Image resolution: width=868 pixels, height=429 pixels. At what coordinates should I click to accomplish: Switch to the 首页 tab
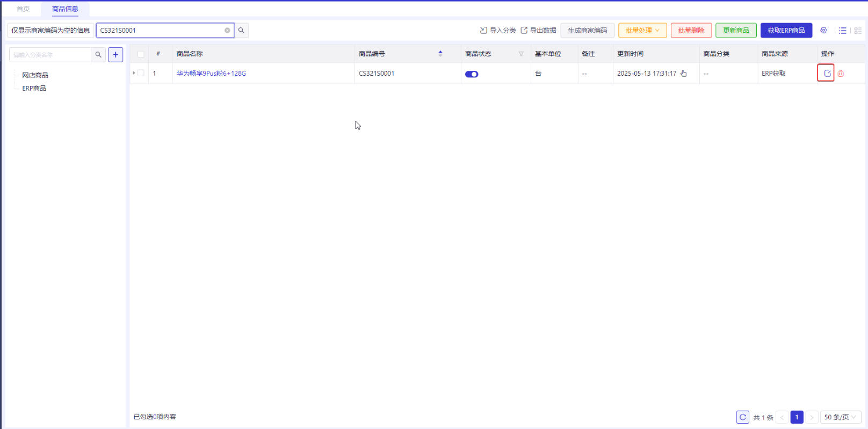click(x=23, y=9)
